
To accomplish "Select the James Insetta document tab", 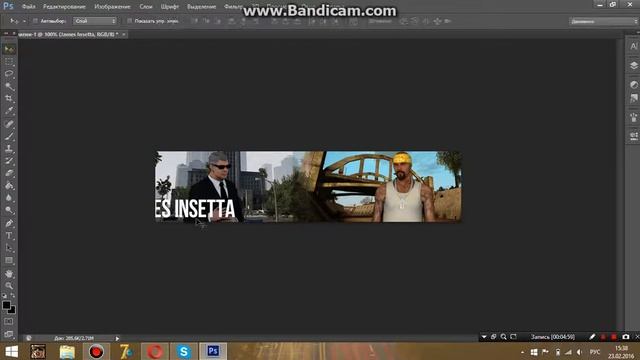I will pos(68,35).
